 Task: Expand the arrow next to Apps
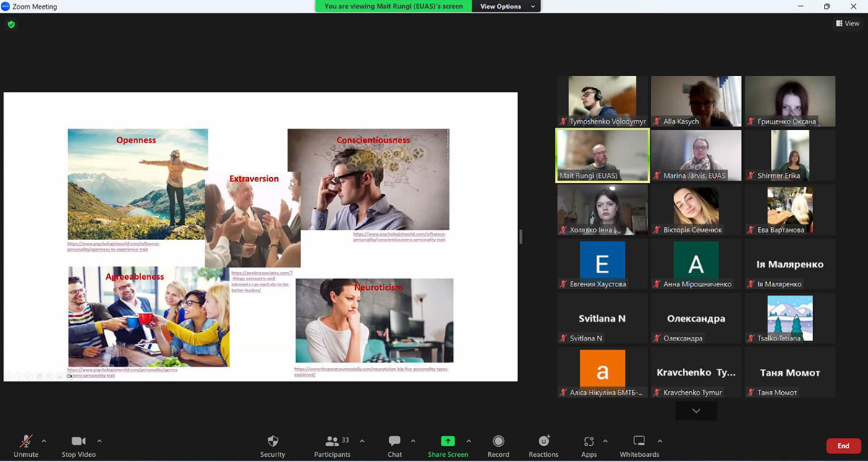pyautogui.click(x=605, y=440)
